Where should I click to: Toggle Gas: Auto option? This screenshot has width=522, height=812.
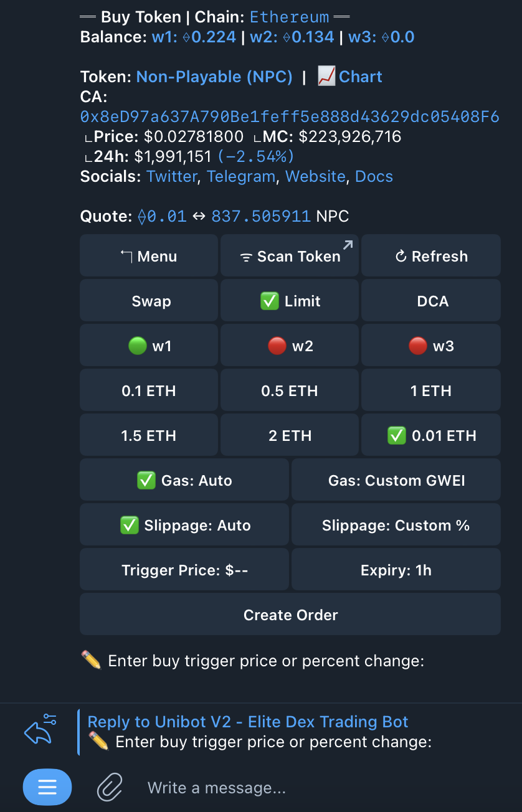pos(184,480)
